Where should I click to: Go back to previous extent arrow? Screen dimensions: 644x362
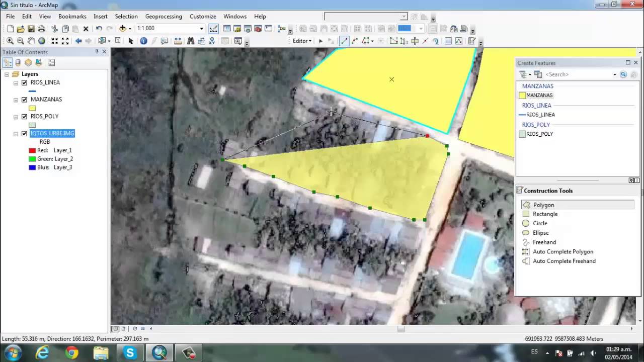click(x=78, y=41)
